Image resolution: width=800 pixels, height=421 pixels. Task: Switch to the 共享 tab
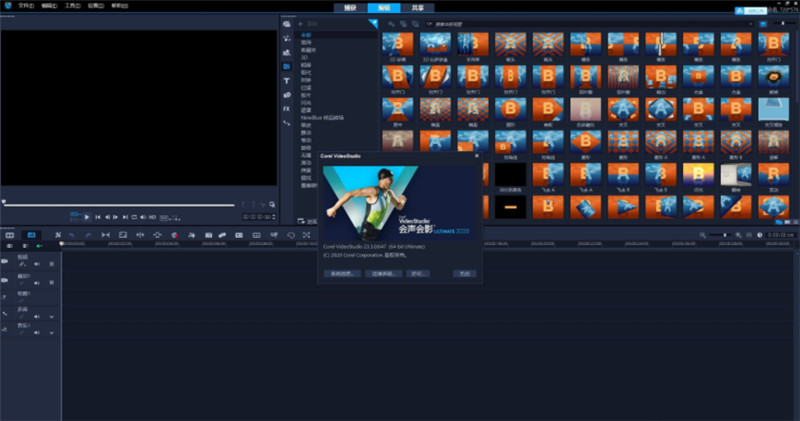[x=417, y=8]
